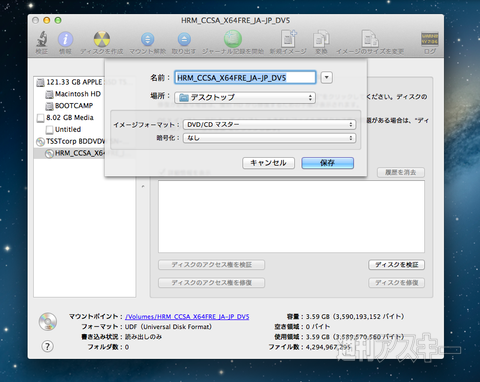
Task: Expand the save dialog with arrow button
Action: click(326, 78)
